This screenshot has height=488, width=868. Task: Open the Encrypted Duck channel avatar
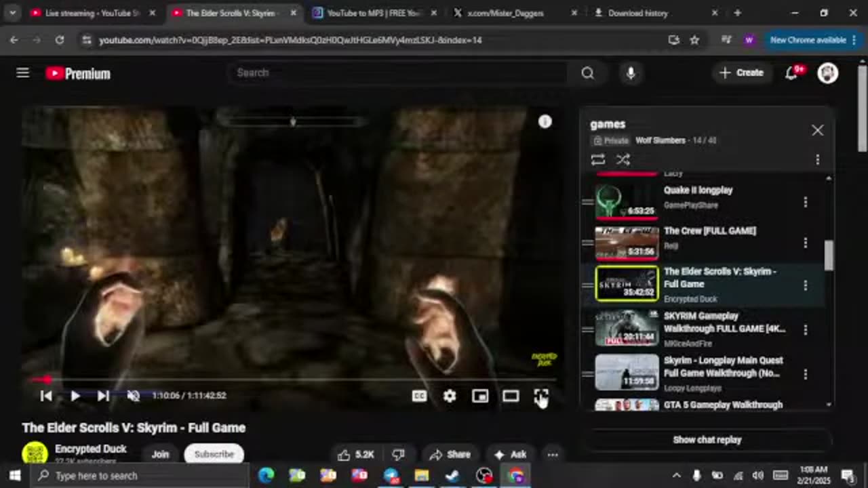pyautogui.click(x=35, y=453)
